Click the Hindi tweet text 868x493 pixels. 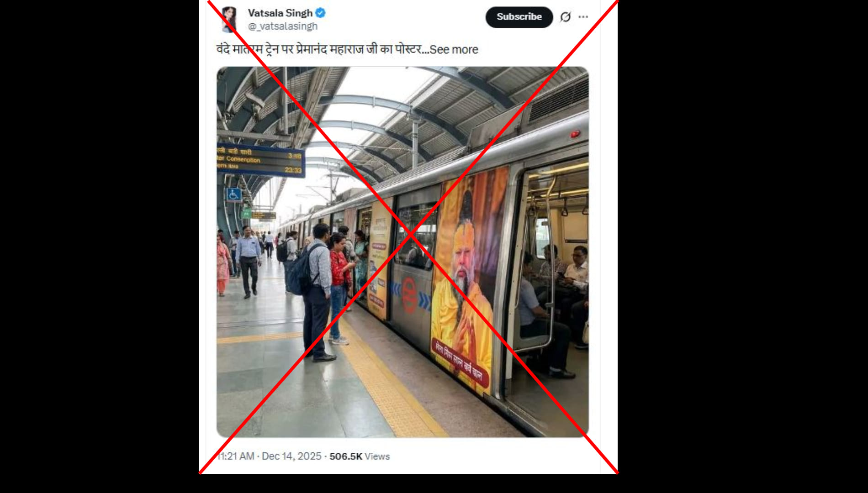tap(323, 49)
